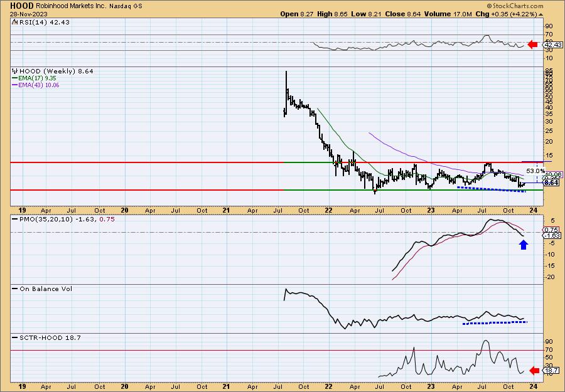Click the 18.7 SCTR value tag

[552, 371]
